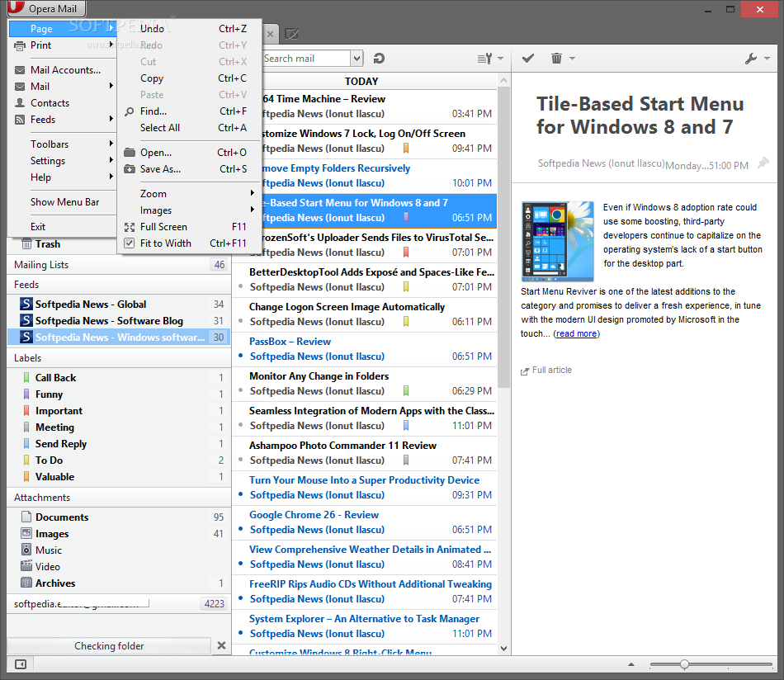Delete message with the trash can icon
The image size is (784, 680).
coord(556,59)
